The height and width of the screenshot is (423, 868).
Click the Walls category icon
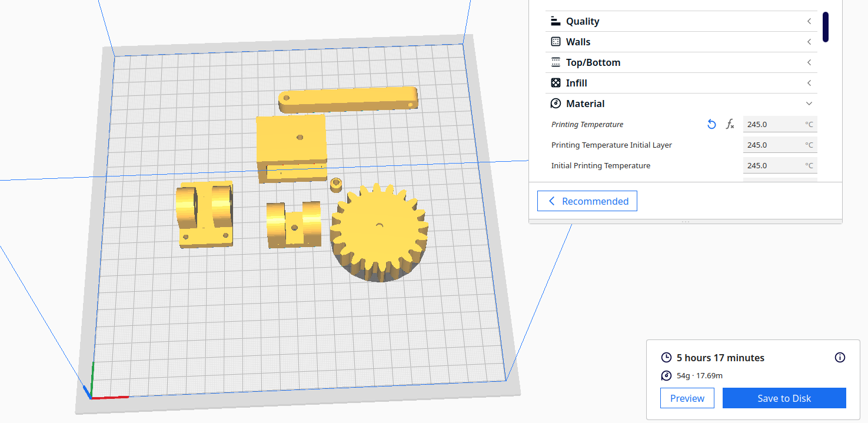[556, 42]
